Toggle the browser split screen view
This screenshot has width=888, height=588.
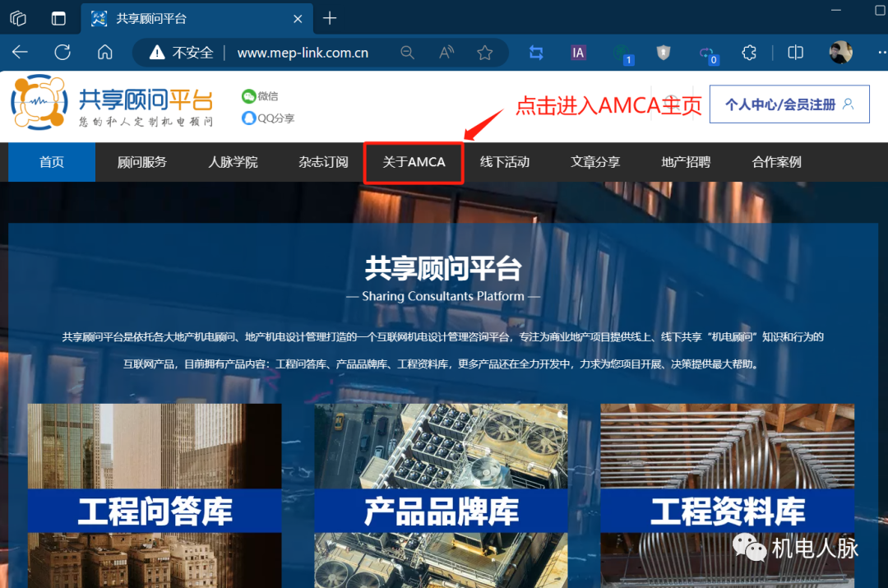point(795,52)
